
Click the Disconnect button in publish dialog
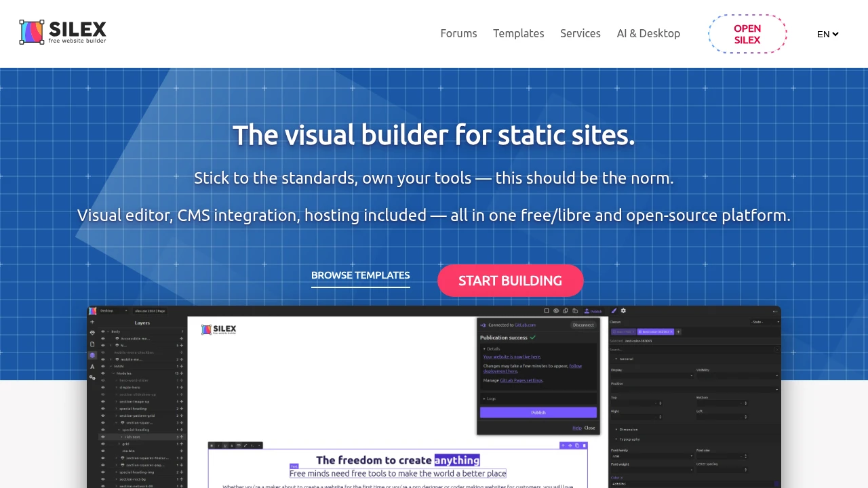click(x=583, y=325)
